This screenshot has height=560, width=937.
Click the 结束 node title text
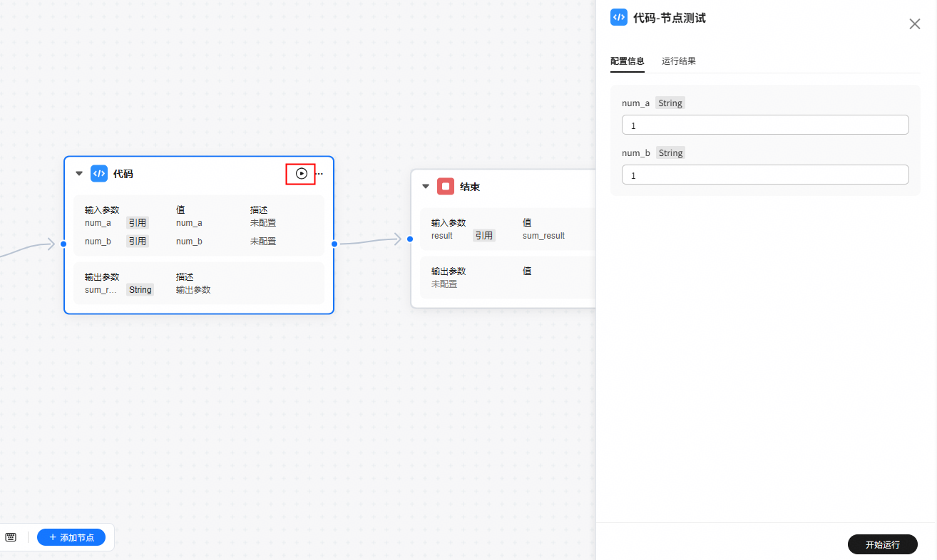pos(470,187)
